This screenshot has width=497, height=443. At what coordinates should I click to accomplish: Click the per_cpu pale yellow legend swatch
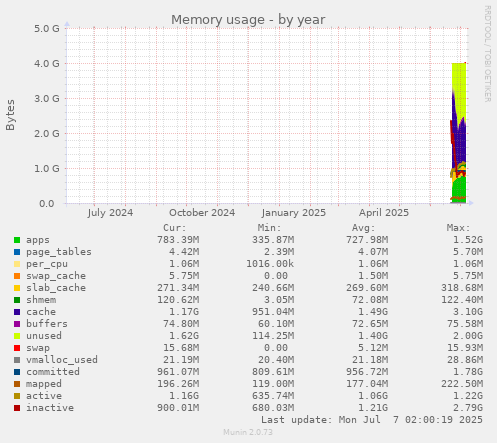click(x=17, y=264)
